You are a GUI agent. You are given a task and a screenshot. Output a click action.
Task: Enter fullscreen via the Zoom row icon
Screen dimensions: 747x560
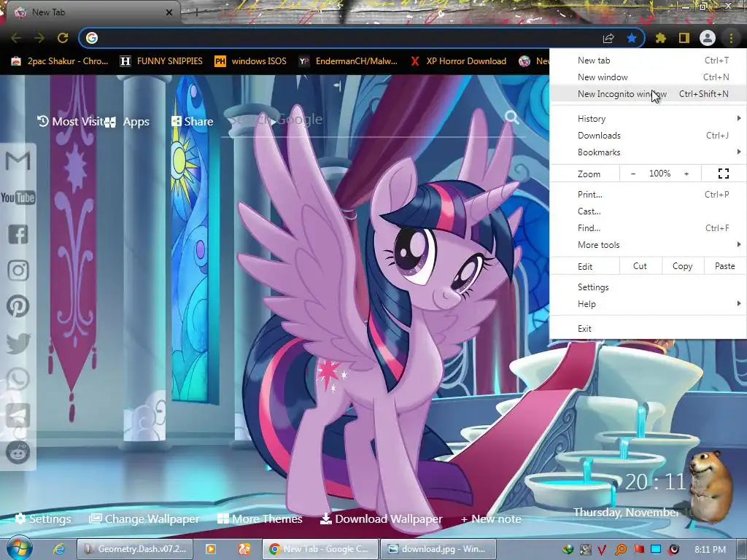point(723,174)
